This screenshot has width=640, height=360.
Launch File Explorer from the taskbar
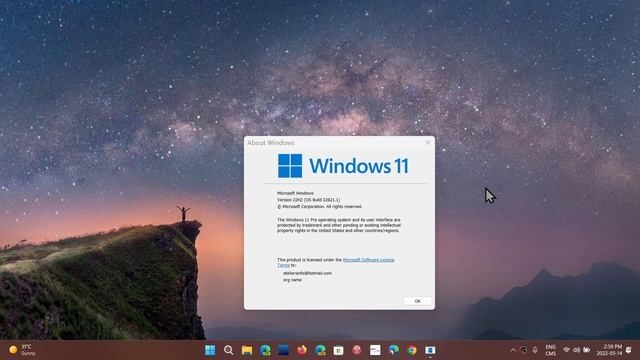247,350
